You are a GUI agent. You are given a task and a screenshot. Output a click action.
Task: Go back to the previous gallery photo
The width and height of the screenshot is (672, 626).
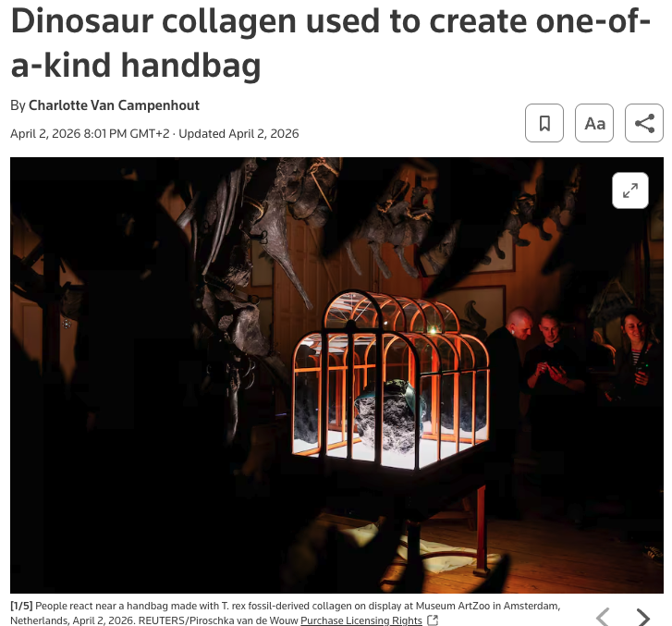(x=603, y=618)
